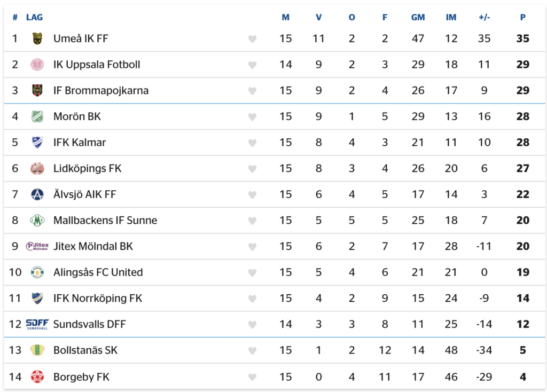Click the Umeå IK FF club crest
The image size is (547, 392).
pyautogui.click(x=37, y=38)
